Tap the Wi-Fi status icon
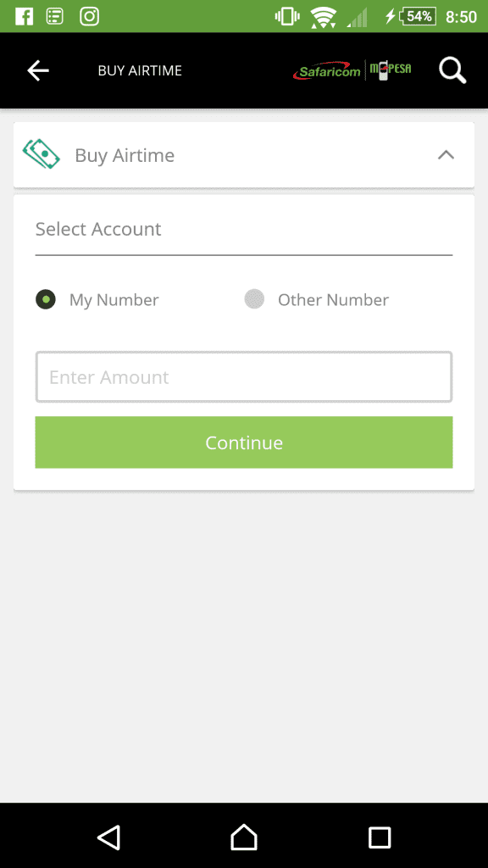Image resolution: width=488 pixels, height=868 pixels. (324, 17)
